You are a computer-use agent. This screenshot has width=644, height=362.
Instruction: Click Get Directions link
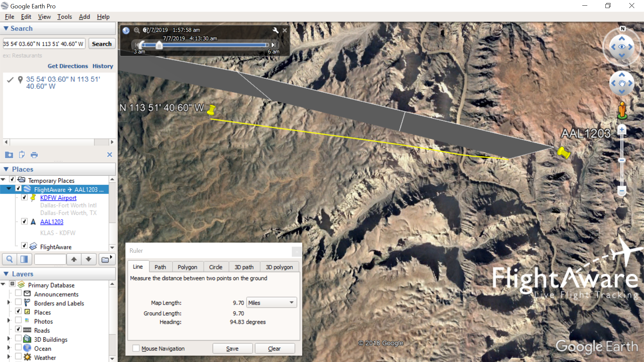[x=68, y=66]
